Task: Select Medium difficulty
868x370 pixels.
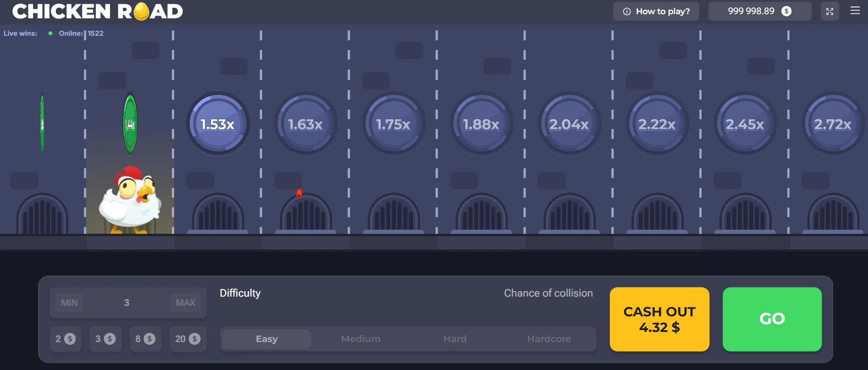Action: tap(361, 339)
